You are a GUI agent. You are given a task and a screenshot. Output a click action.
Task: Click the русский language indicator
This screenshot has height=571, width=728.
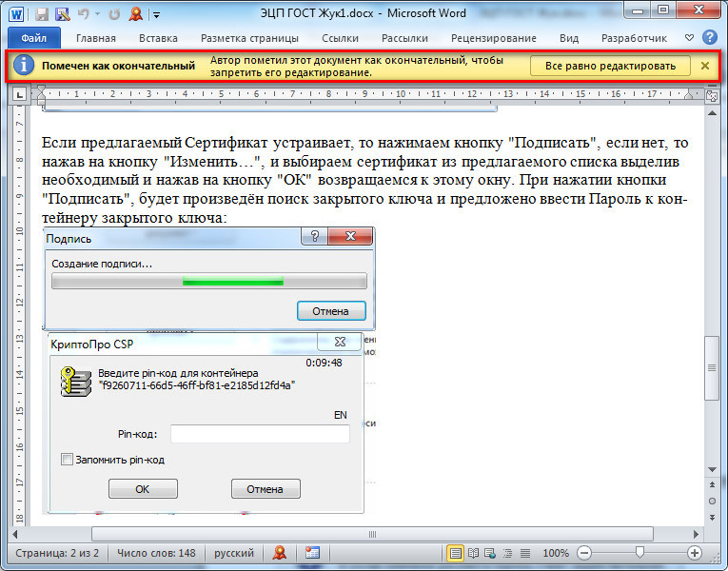(x=233, y=553)
